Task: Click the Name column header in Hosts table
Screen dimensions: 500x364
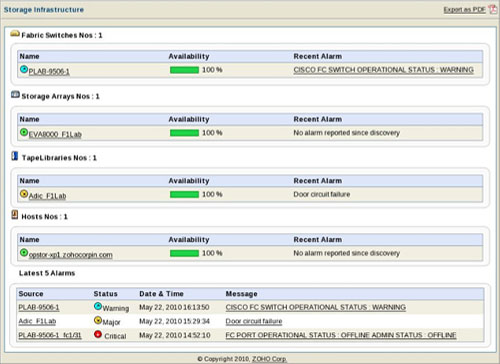Action: click(x=29, y=240)
